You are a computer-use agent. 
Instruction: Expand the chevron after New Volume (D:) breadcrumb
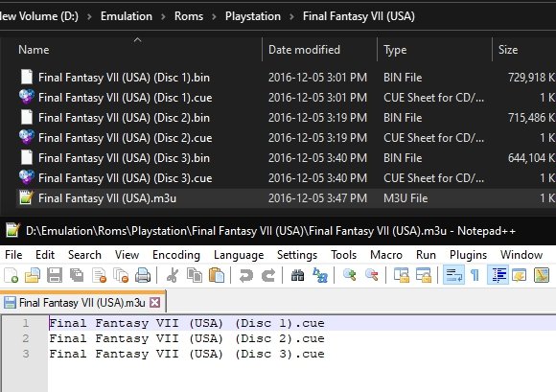[x=89, y=16]
